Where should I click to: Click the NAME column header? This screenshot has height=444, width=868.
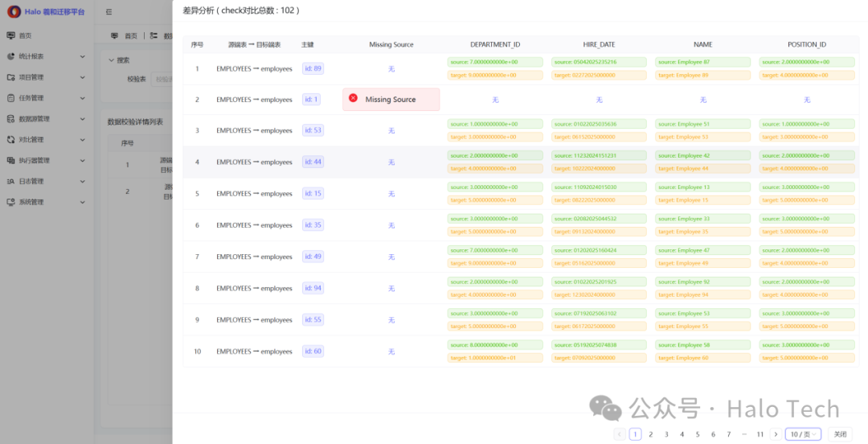703,44
